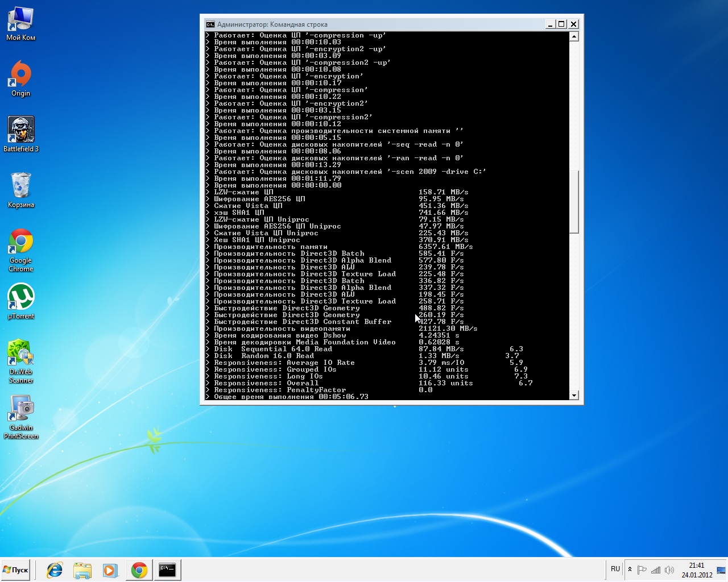Click the '-scen 2009 -drive C:' command line
Viewport: 728px width, 582px height.
point(350,172)
